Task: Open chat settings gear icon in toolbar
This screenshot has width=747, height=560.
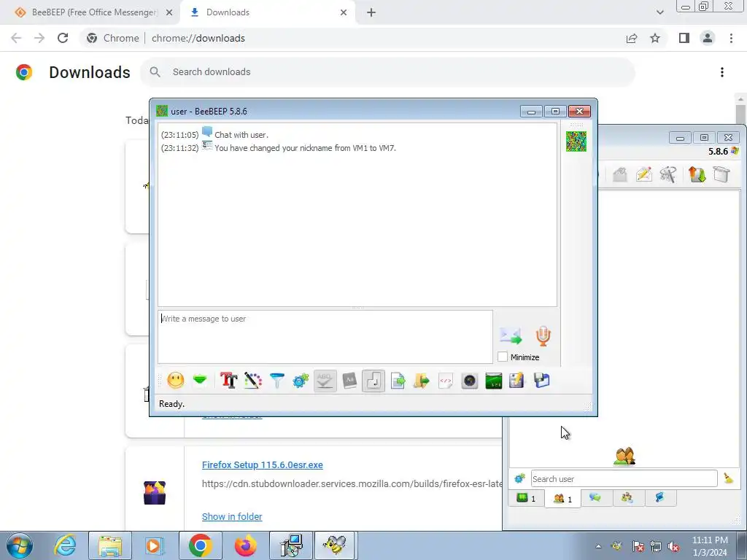Action: click(301, 381)
